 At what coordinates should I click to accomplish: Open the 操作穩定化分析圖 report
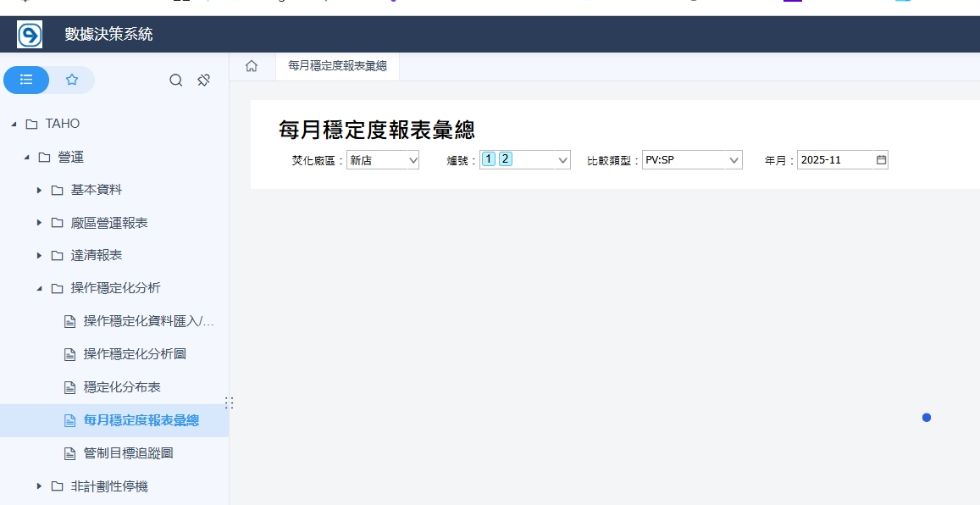pyautogui.click(x=134, y=354)
